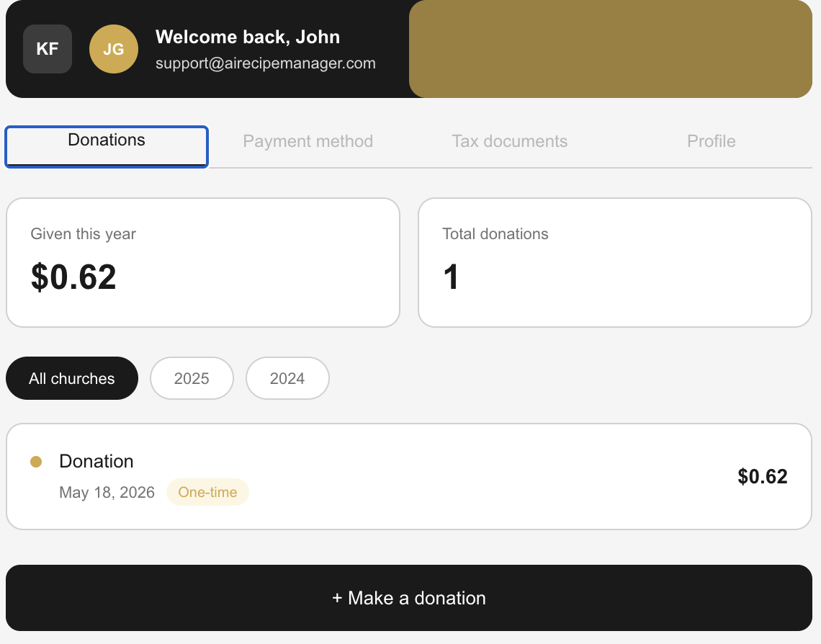Open the JG user avatar
Screen dimensions: 821x644
point(114,49)
